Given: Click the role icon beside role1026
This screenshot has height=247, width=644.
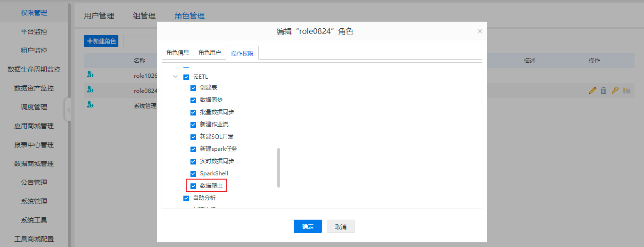Looking at the screenshot, I should (90, 74).
